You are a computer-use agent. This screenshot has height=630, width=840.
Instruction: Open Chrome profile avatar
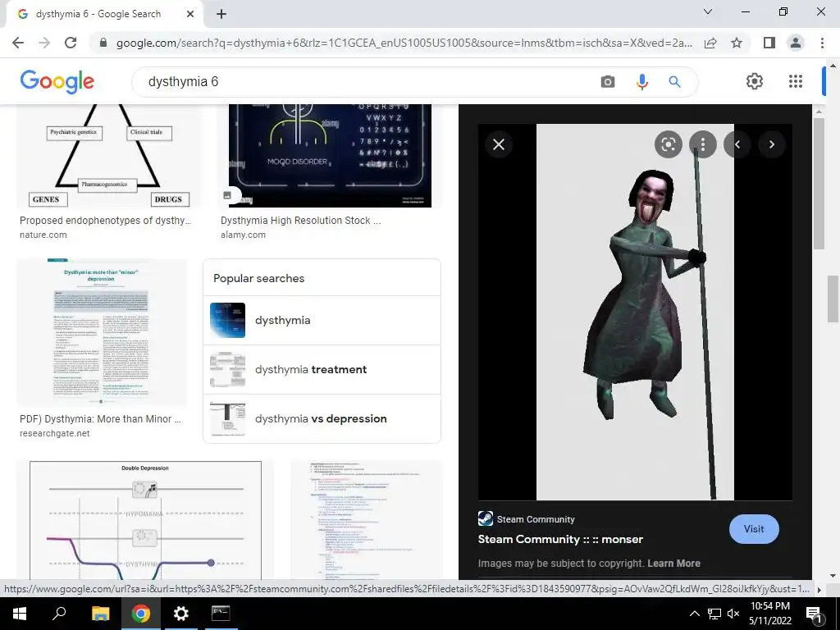coord(796,43)
